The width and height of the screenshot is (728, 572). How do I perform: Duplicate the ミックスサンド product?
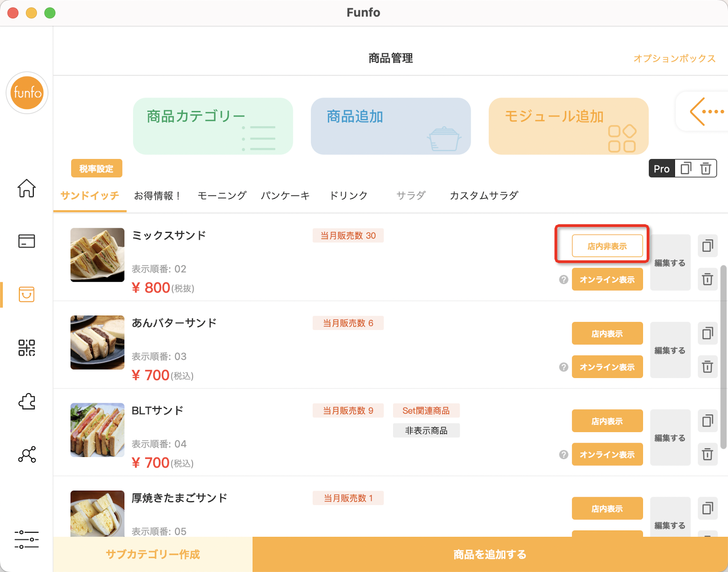pos(707,245)
